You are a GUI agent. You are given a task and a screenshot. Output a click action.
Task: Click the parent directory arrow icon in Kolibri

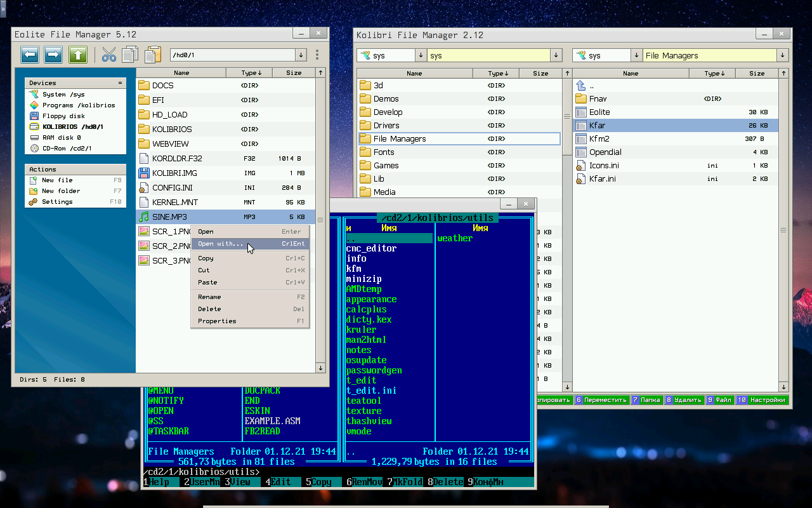[580, 86]
